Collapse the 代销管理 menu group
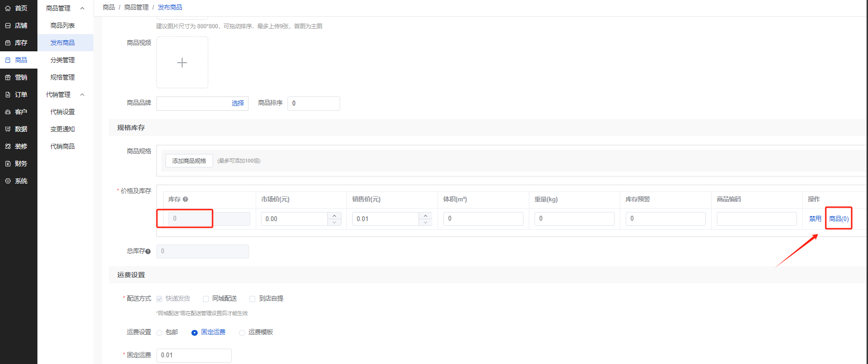Viewport: 868px width, 364px height. [x=83, y=94]
